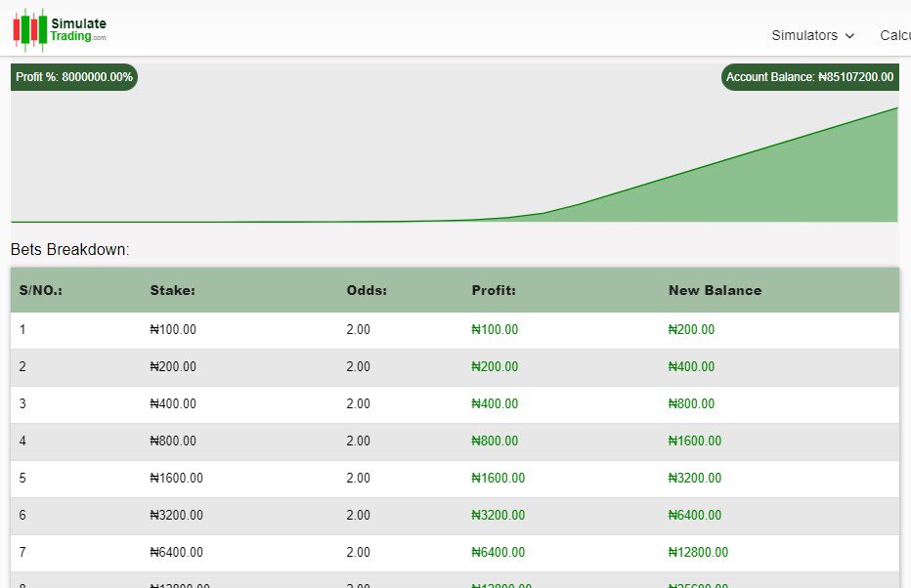Select the ₦3200.00 new balance in row 5
The height and width of the screenshot is (588, 911).
point(695,479)
